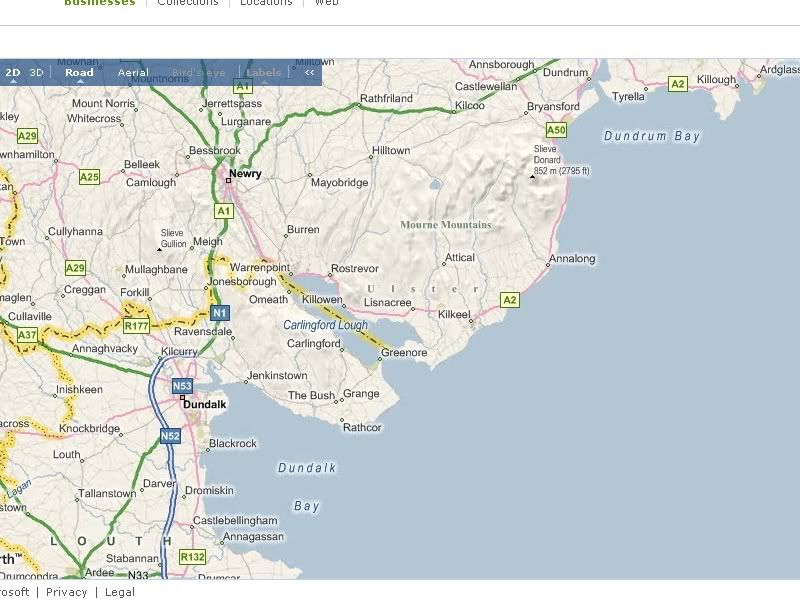
Task: Click the Newry city square marker
Action: coord(228,181)
